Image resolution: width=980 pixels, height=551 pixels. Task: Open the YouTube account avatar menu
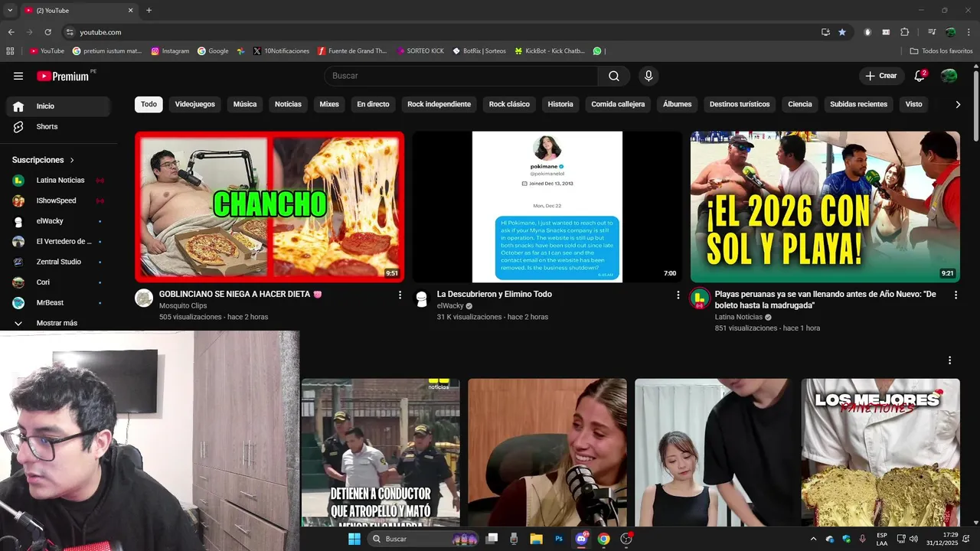(x=949, y=76)
